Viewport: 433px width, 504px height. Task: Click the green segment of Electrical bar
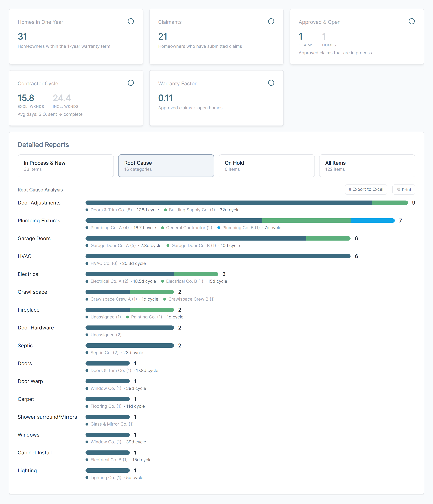click(196, 274)
